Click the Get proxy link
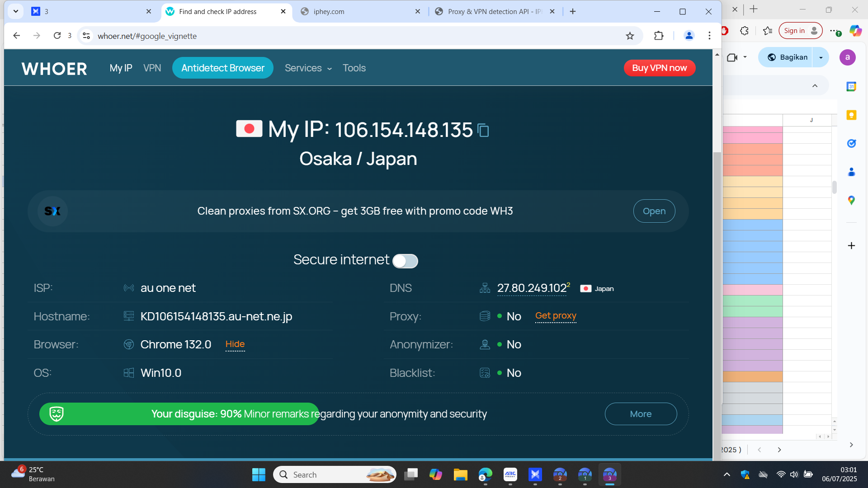 [556, 316]
